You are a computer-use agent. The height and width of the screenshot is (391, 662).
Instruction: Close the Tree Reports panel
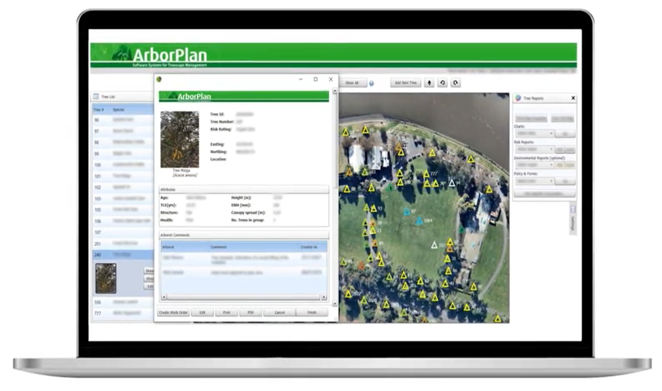pos(573,98)
